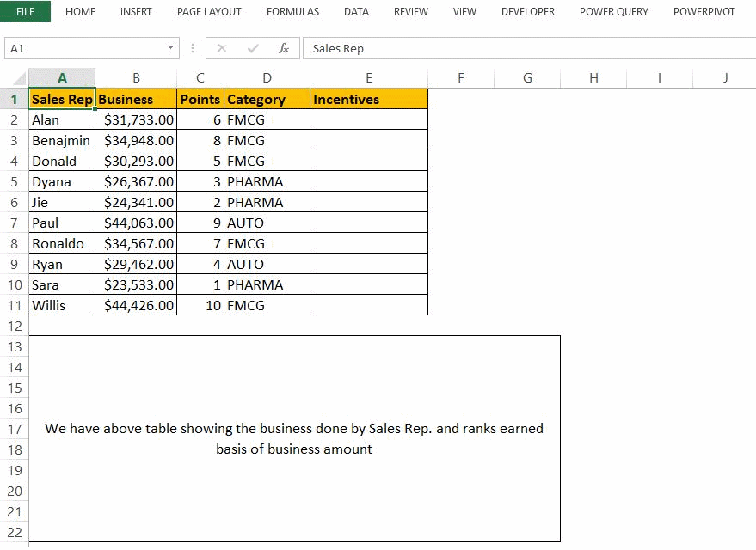Select the Incentives header cell
The height and width of the screenshot is (550, 756).
pos(368,99)
